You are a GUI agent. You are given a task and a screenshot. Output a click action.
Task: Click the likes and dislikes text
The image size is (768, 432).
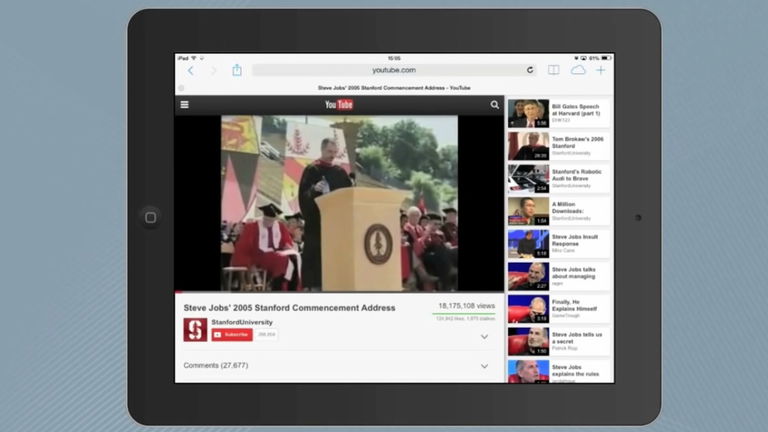(x=465, y=319)
